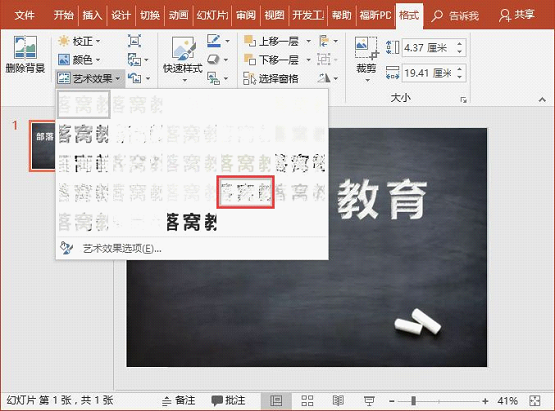Viewport: 555px width, 411px height.
Task: Click the rotate objects icon
Action: click(x=324, y=78)
